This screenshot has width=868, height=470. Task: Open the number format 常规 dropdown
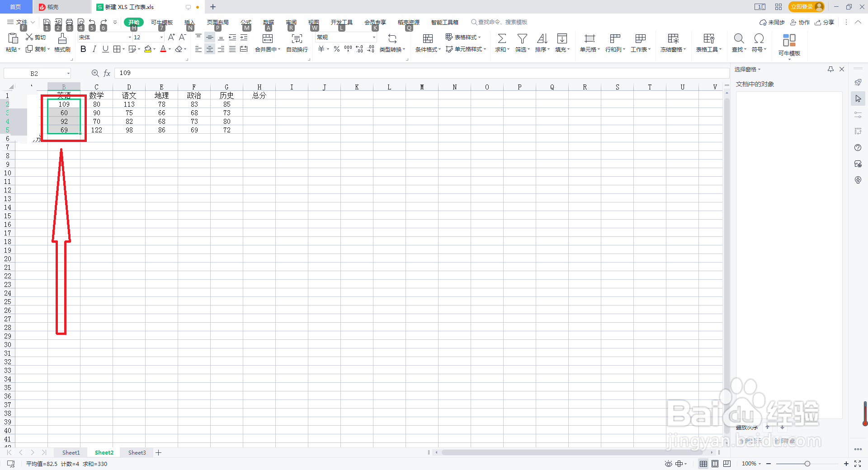point(374,38)
